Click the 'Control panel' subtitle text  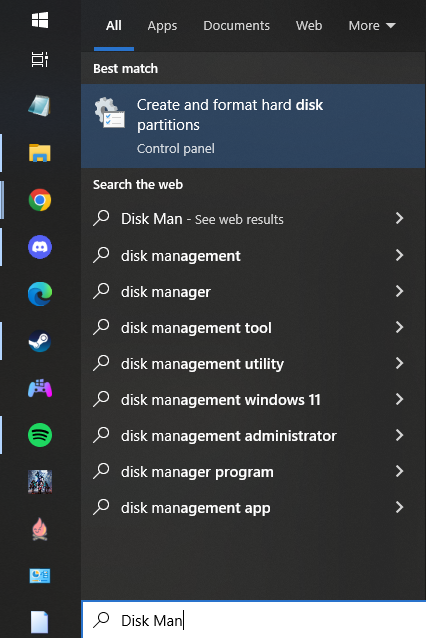[176, 149]
